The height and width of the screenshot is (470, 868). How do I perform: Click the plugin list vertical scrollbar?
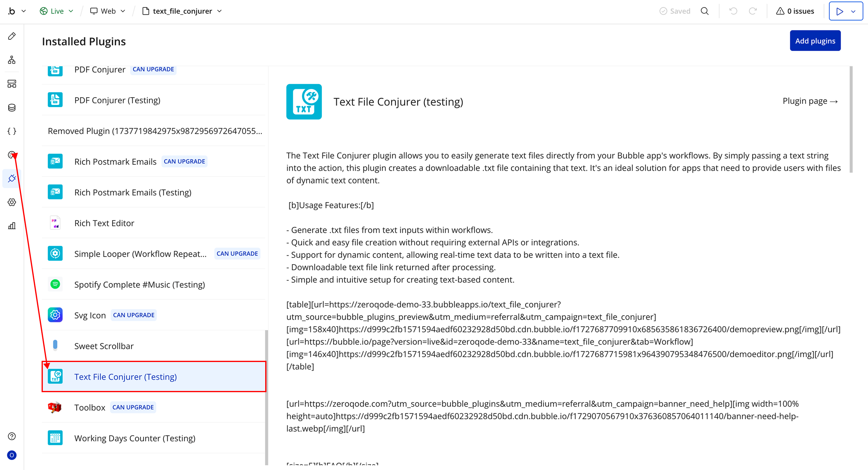click(x=266, y=398)
